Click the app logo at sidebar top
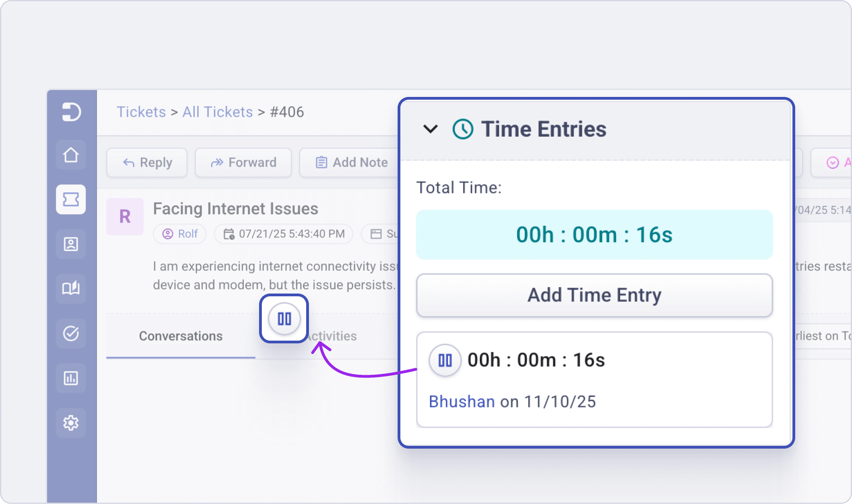This screenshot has height=504, width=852. (71, 112)
